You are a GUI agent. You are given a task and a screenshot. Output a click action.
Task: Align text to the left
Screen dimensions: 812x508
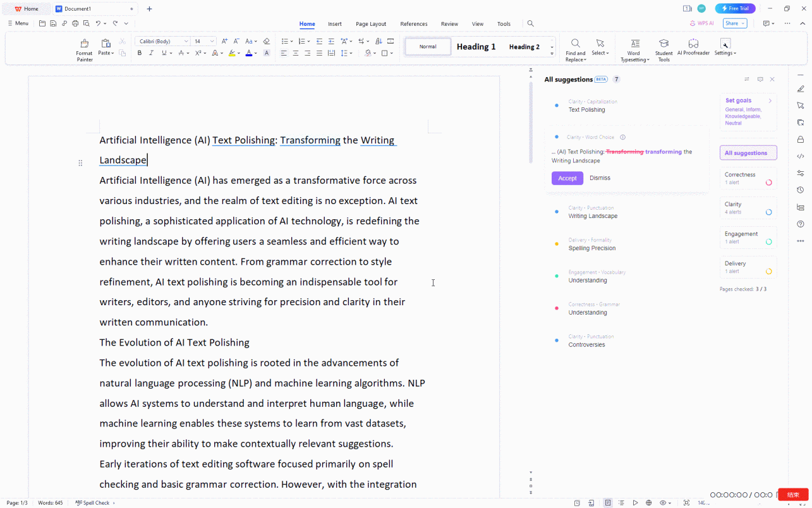[284, 53]
